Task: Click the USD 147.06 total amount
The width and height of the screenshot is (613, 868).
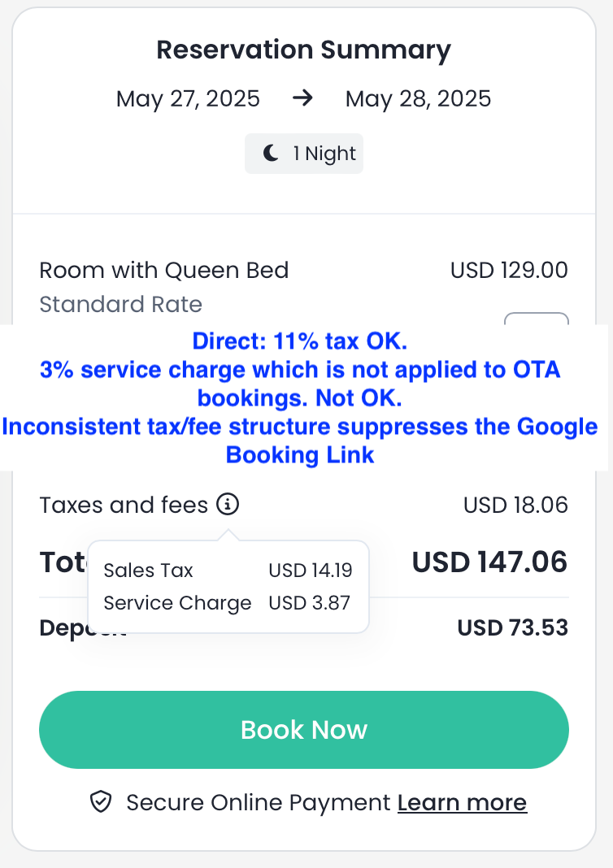Action: click(x=489, y=562)
